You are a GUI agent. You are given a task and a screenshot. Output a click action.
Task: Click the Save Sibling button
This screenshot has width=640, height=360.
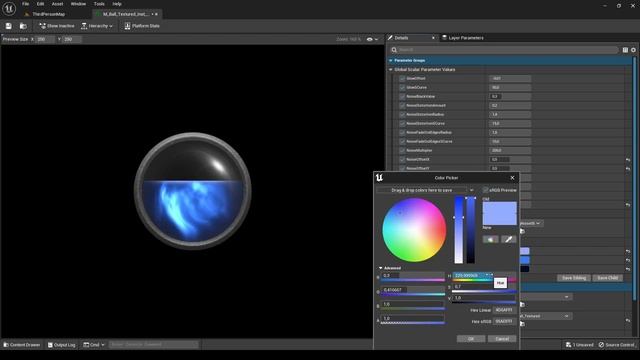click(x=574, y=278)
